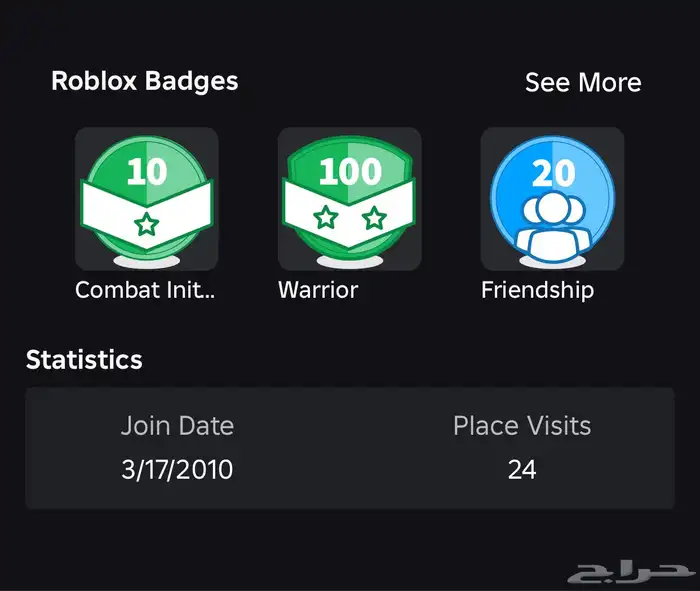Click the Place Visits label
700x591 pixels.
point(522,426)
